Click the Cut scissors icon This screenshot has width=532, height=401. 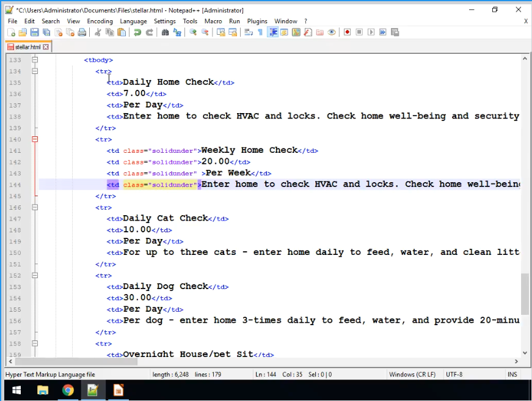tap(98, 32)
